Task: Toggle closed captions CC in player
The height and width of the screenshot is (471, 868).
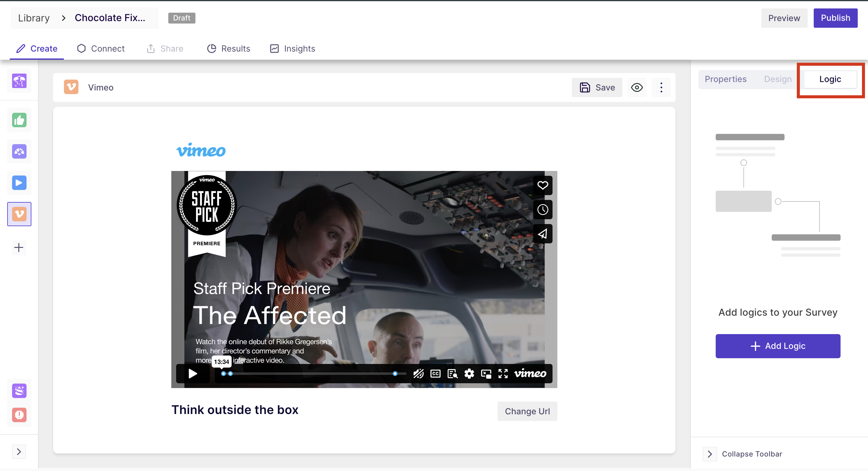Action: (x=435, y=373)
